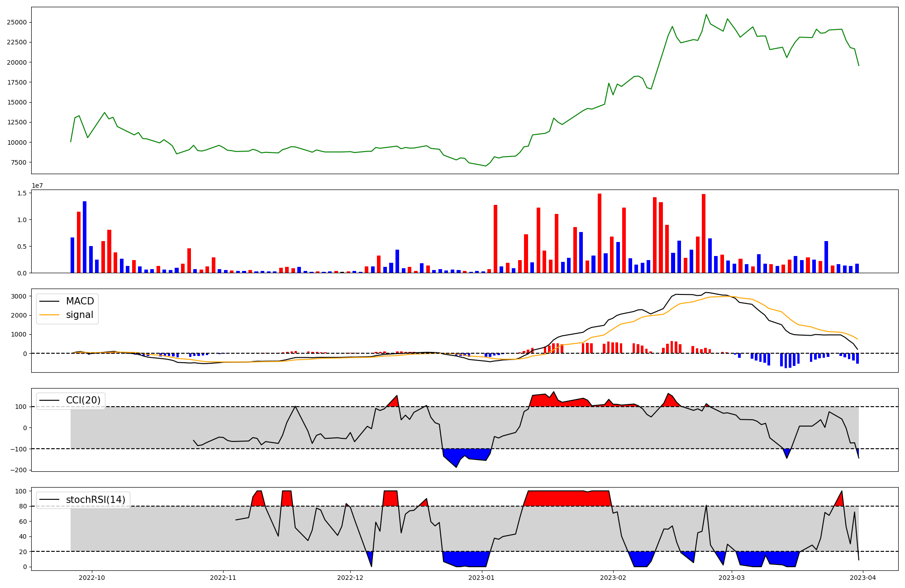Click the -200 tick on the CCI axis
The image size is (905, 588).
(18, 470)
